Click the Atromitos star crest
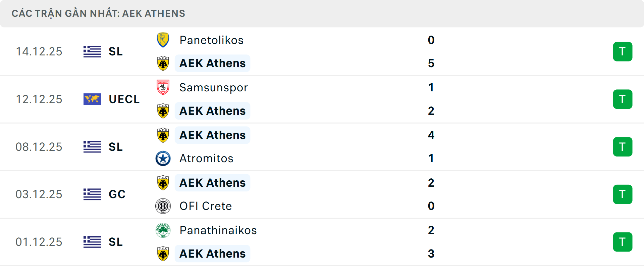 [163, 158]
